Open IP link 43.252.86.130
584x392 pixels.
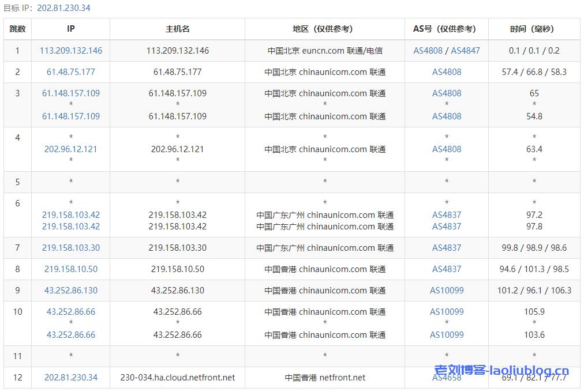pos(71,291)
